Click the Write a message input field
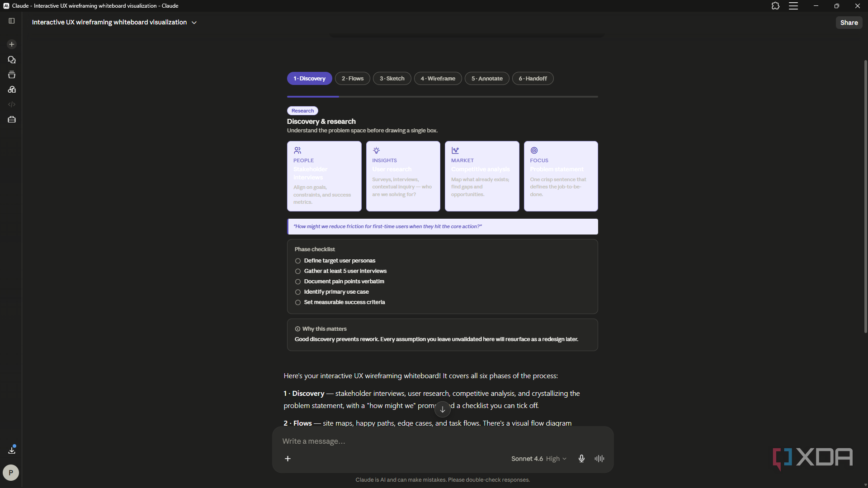Screen dimensions: 868x488 pyautogui.click(x=443, y=441)
